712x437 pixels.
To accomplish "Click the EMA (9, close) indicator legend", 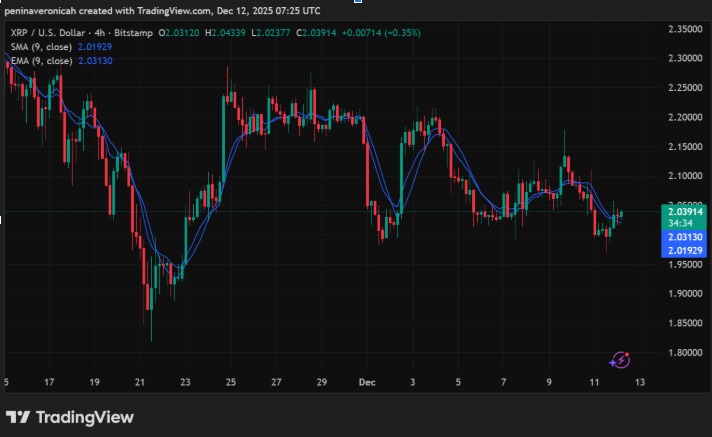I will 41,61.
